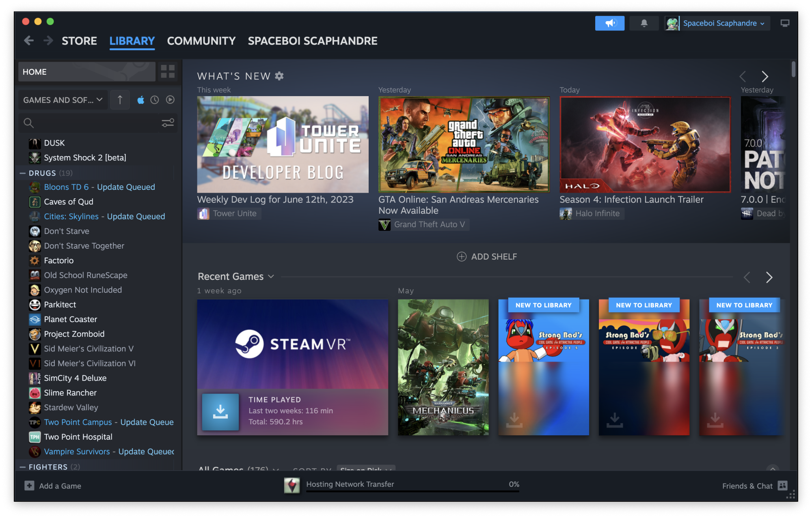Open the COMMUNITY tab
Viewport: 812px width, 518px height.
(x=201, y=41)
